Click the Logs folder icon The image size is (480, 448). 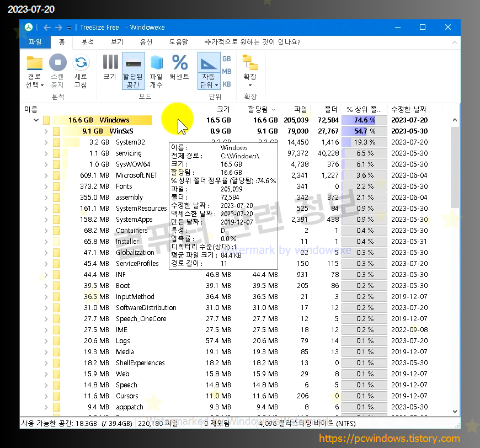[56, 340]
